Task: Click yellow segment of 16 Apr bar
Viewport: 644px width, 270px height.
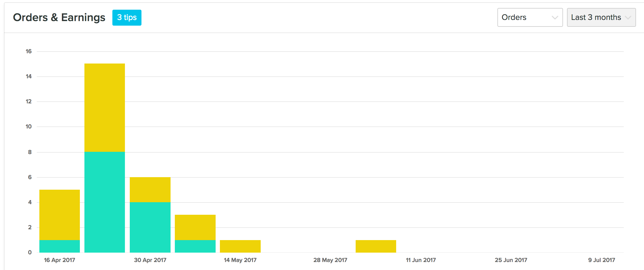Action: pos(60,215)
